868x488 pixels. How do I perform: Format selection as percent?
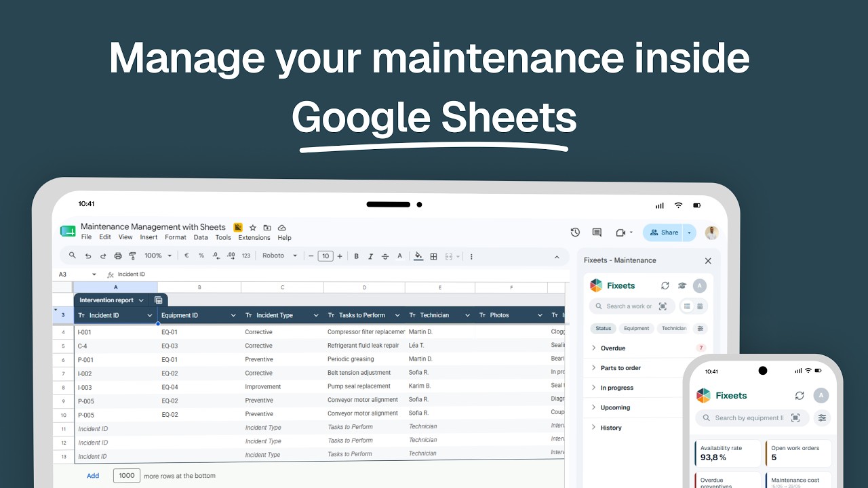tap(201, 256)
